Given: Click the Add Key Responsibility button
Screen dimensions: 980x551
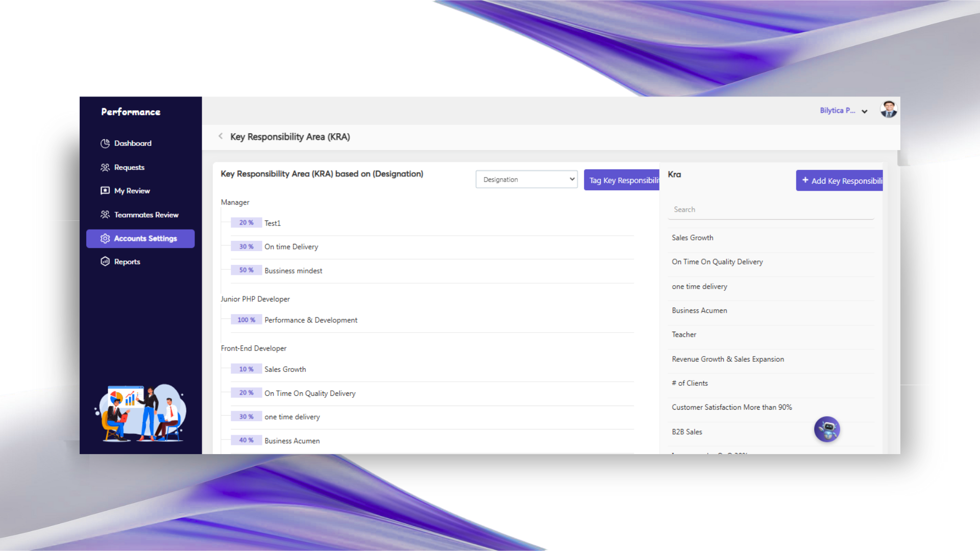Looking at the screenshot, I should click(840, 181).
